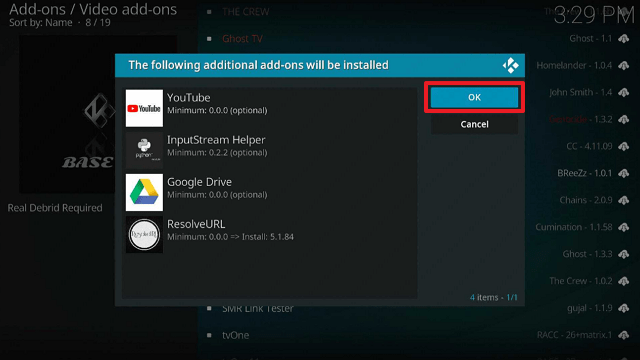Click 'Homelander - 1.0.4' version label
This screenshot has height=360, width=640.
(574, 65)
